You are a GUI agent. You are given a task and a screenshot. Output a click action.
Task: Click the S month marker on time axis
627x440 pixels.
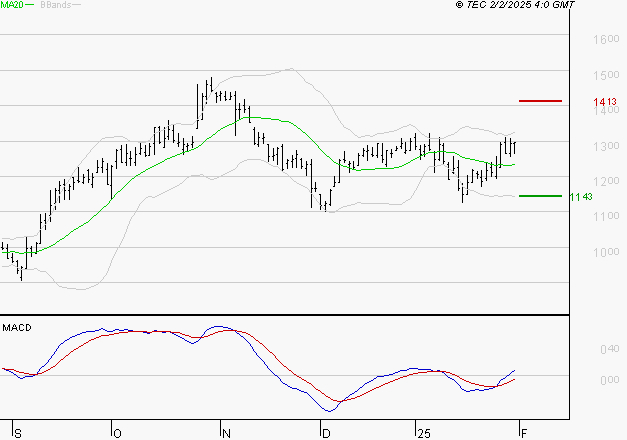18,434
